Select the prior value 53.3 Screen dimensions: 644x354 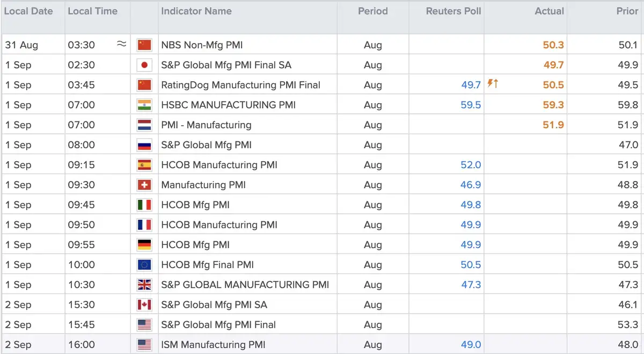click(x=628, y=324)
